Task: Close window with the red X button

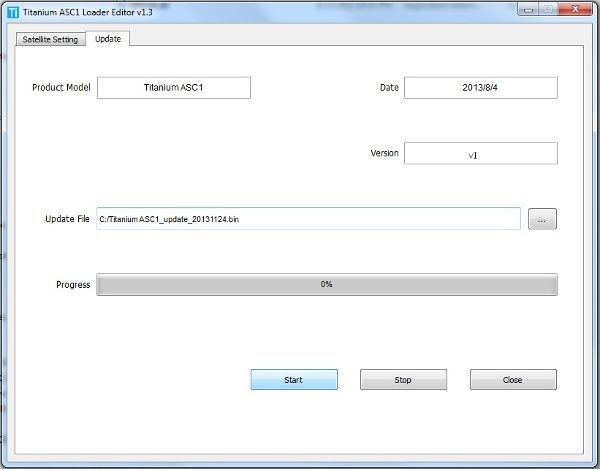Action: tap(575, 9)
